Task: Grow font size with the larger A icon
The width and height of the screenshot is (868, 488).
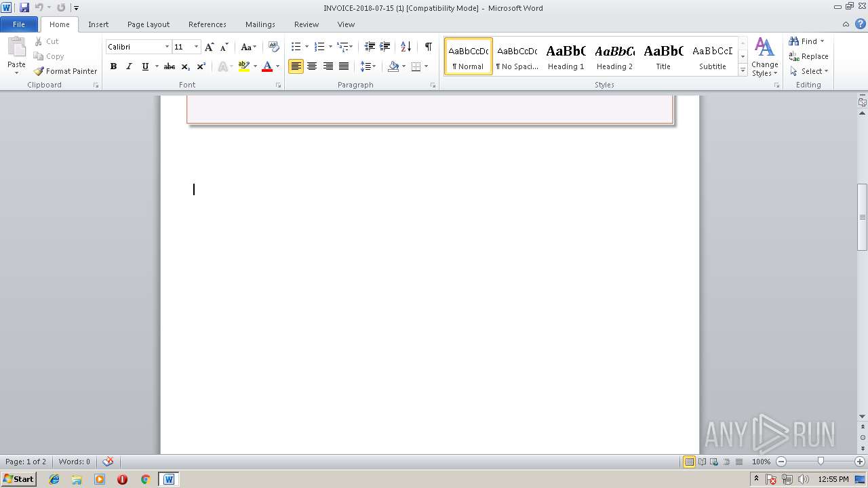Action: (x=210, y=47)
